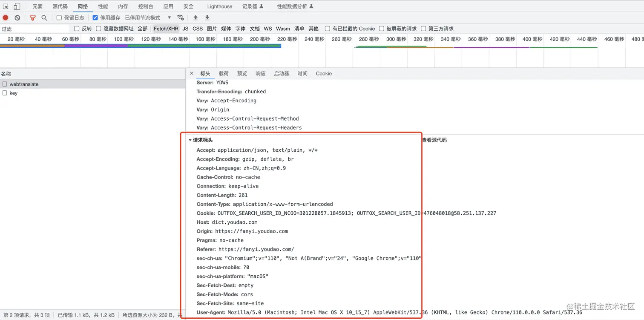Filter requests by CSS type
This screenshot has width=644, height=320.
pos(198,29)
